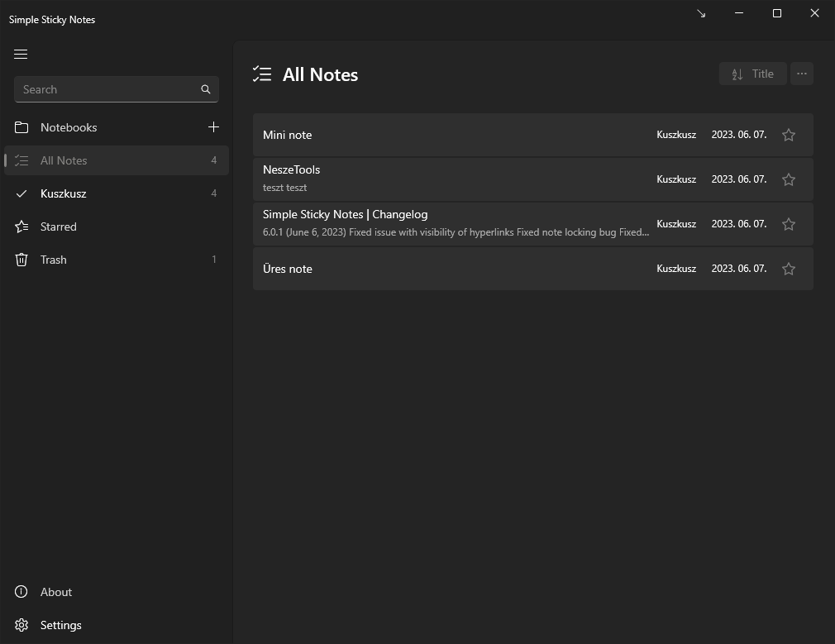Star the NeszeTools note

pyautogui.click(x=789, y=179)
